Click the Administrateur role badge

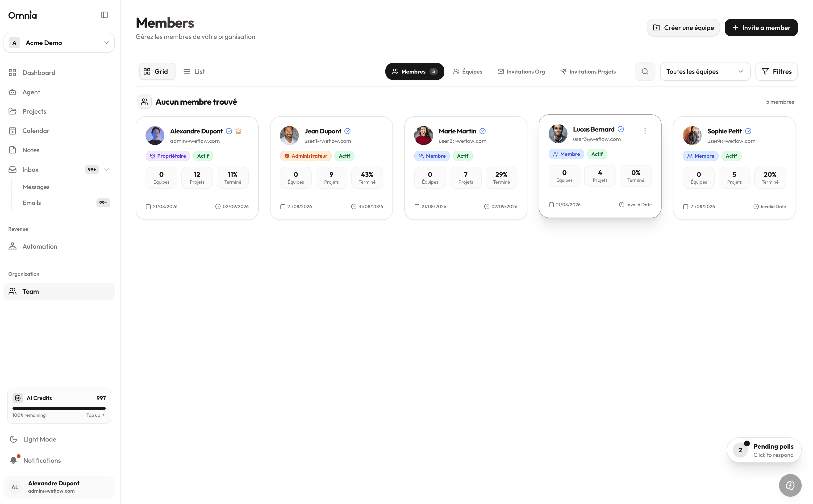click(305, 156)
